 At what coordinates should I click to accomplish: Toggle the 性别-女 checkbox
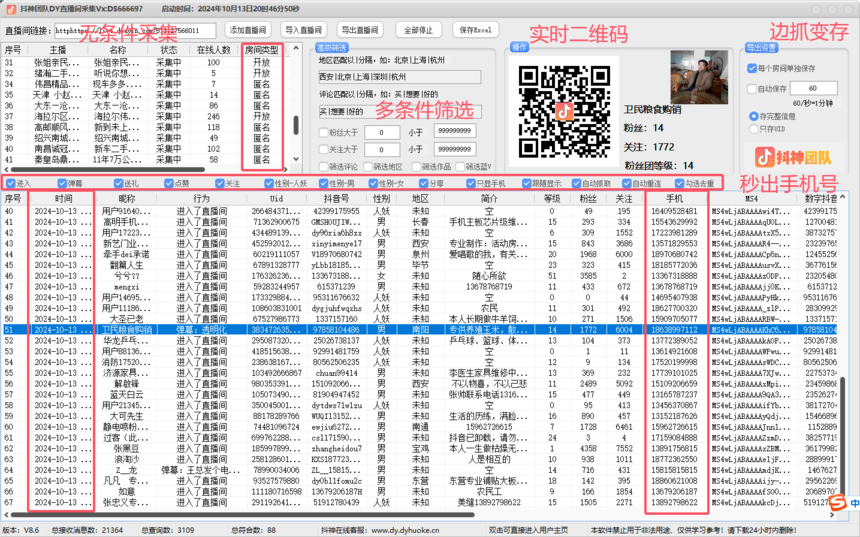pyautogui.click(x=373, y=183)
